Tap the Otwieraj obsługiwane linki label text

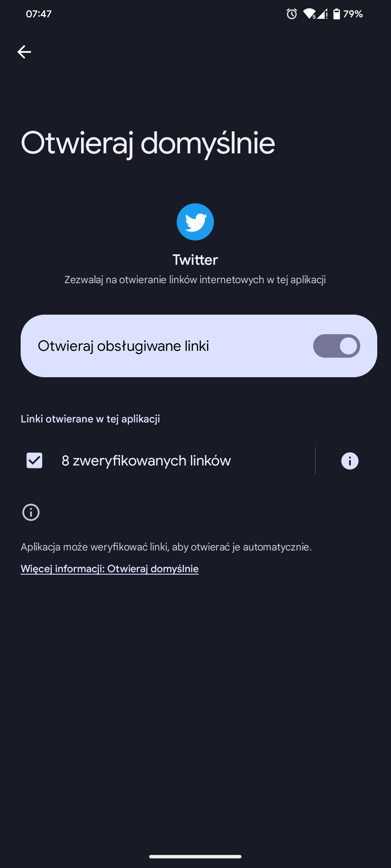click(123, 346)
